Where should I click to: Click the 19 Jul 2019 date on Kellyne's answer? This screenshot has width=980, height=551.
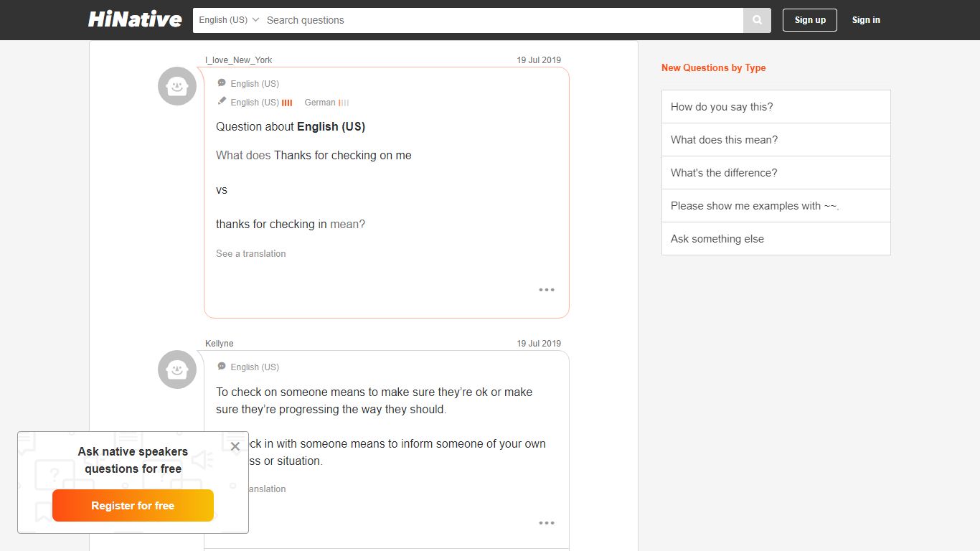click(539, 344)
